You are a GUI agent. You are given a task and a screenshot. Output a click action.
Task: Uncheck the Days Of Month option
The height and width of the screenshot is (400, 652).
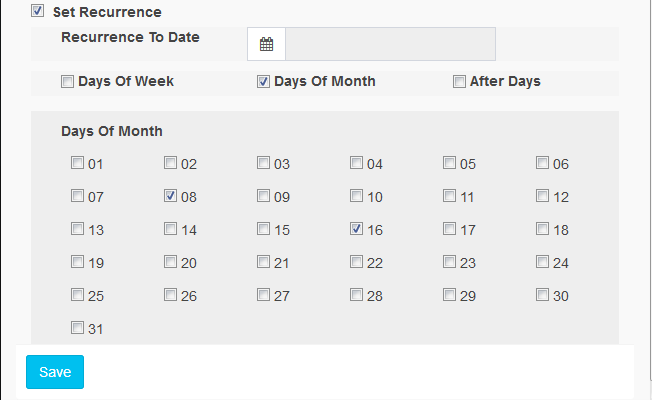click(263, 82)
